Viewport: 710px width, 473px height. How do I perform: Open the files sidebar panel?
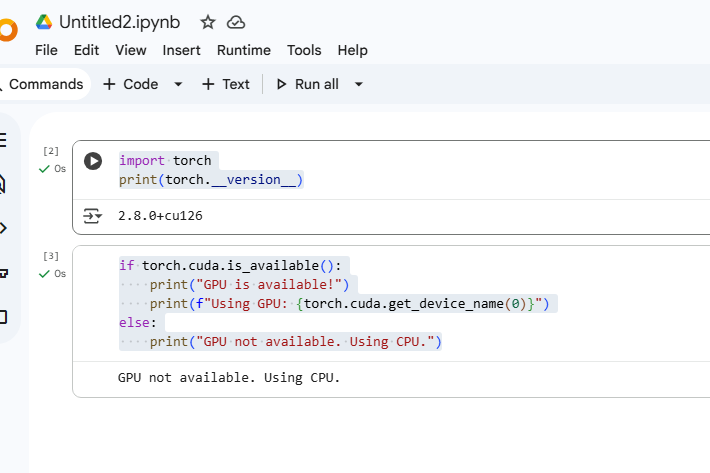(x=3, y=317)
